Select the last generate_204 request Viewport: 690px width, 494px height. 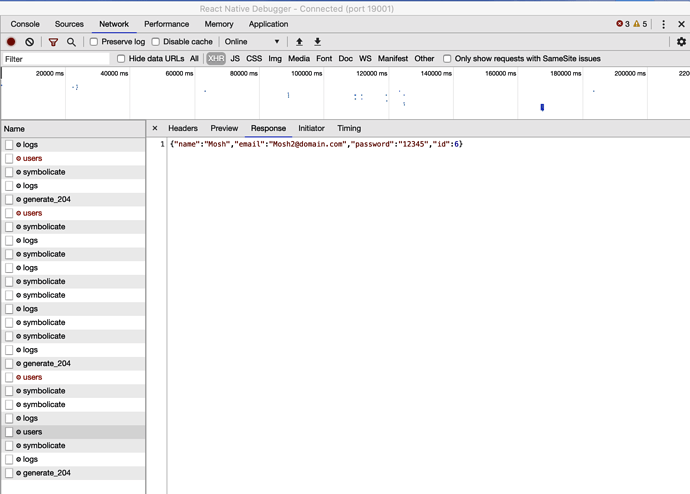73,473
